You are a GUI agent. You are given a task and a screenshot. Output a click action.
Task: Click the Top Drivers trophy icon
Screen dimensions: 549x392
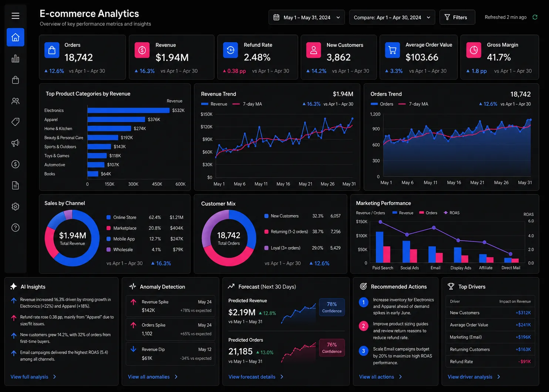tap(451, 286)
